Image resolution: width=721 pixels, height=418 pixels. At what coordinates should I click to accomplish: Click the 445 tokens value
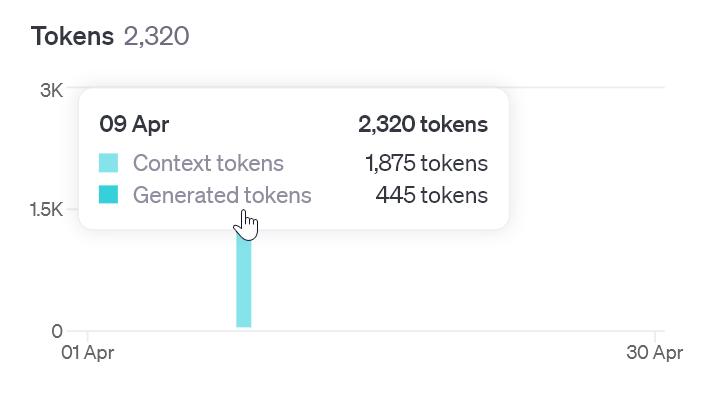point(432,195)
